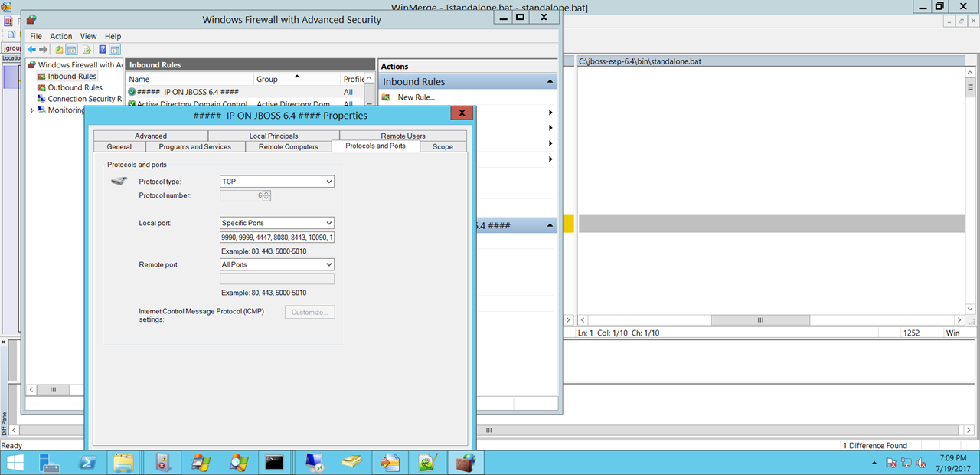Click the '1 Difference Found' status text
This screenshot has width=980, height=475.
[874, 445]
